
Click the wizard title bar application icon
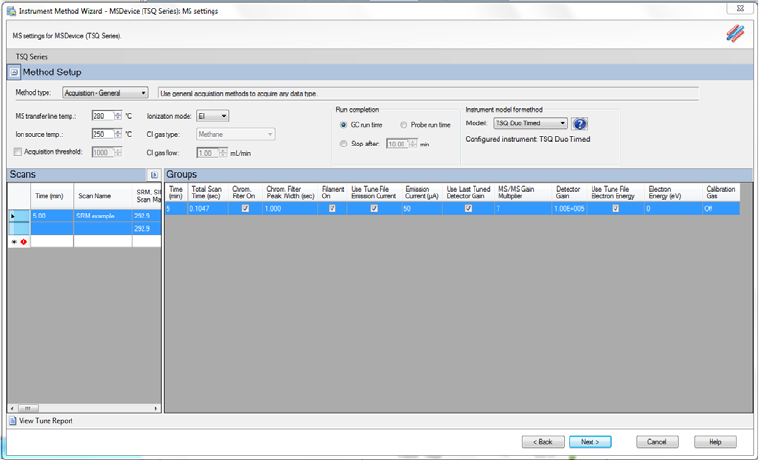(x=11, y=11)
